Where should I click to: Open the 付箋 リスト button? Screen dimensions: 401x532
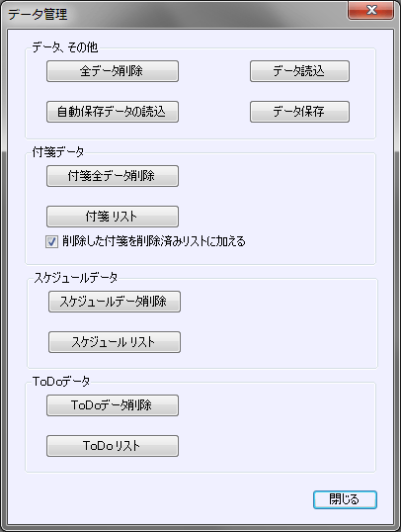113,217
